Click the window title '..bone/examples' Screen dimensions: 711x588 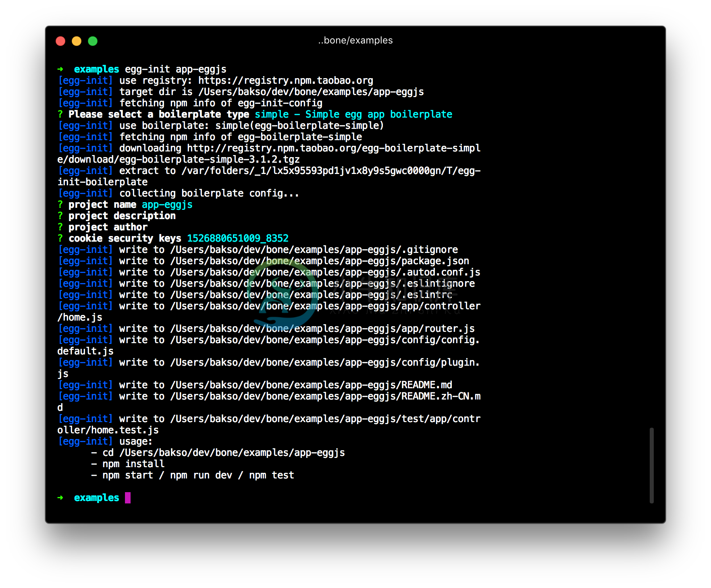[355, 40]
